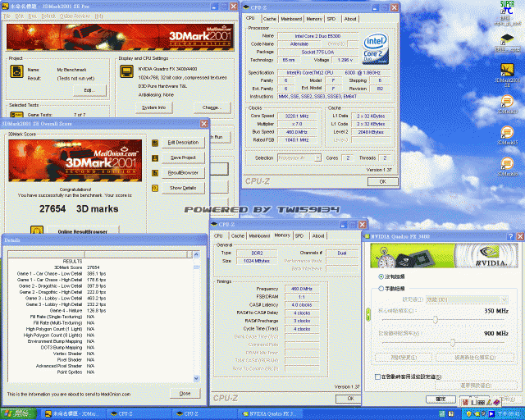The width and height of the screenshot is (525, 420).
Task: Switch to 3DMark taskbar item
Action: coord(74,414)
